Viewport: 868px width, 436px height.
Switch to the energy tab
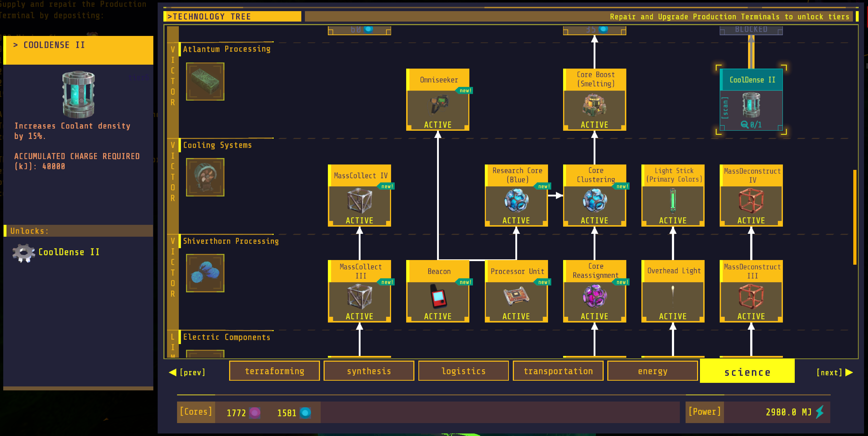click(x=653, y=371)
